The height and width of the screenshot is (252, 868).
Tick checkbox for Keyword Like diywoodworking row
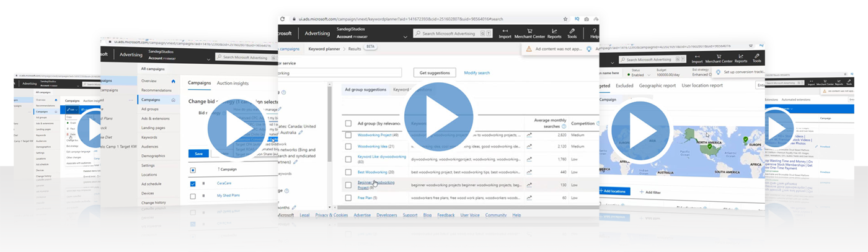point(348,159)
